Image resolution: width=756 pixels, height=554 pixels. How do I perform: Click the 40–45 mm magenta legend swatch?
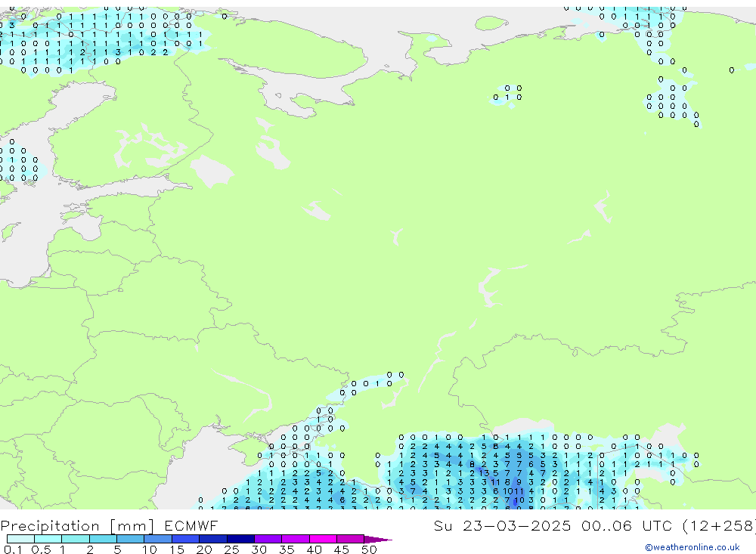pos(323,539)
